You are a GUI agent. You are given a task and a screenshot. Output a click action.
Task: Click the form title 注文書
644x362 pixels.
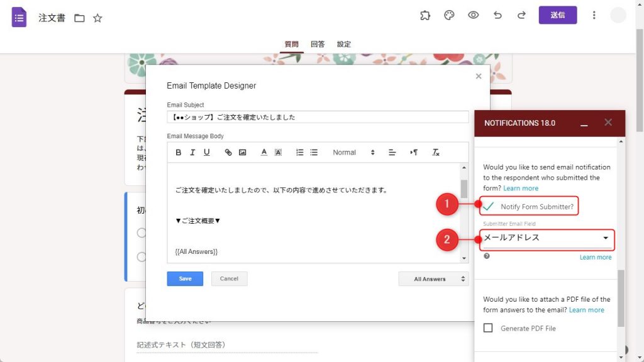(x=52, y=18)
